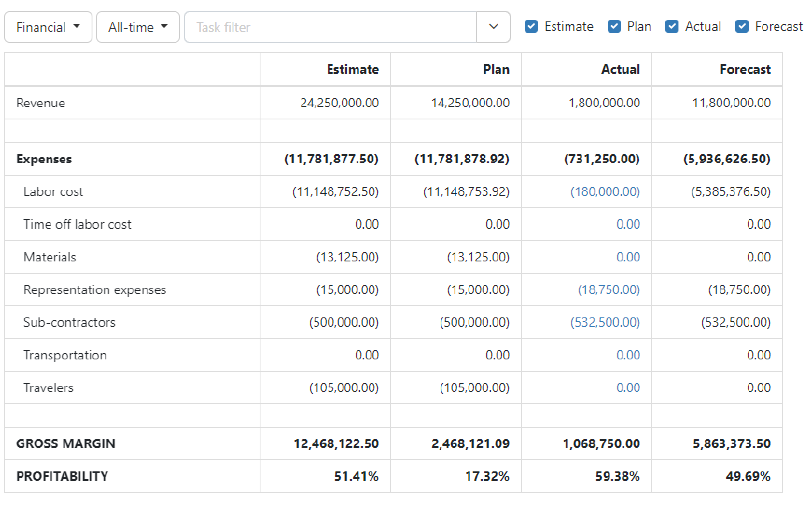This screenshot has height=508, width=812.
Task: Uncheck the Estimate checkbox
Action: point(531,26)
